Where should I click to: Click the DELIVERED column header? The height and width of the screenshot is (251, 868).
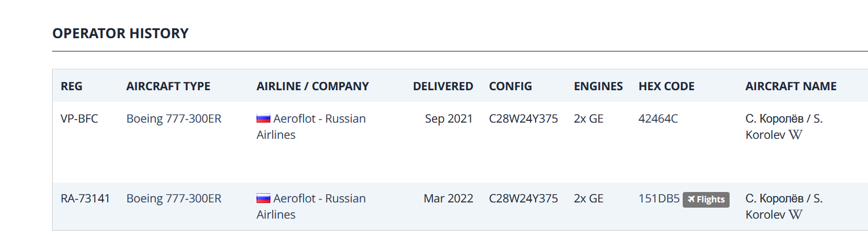click(443, 87)
